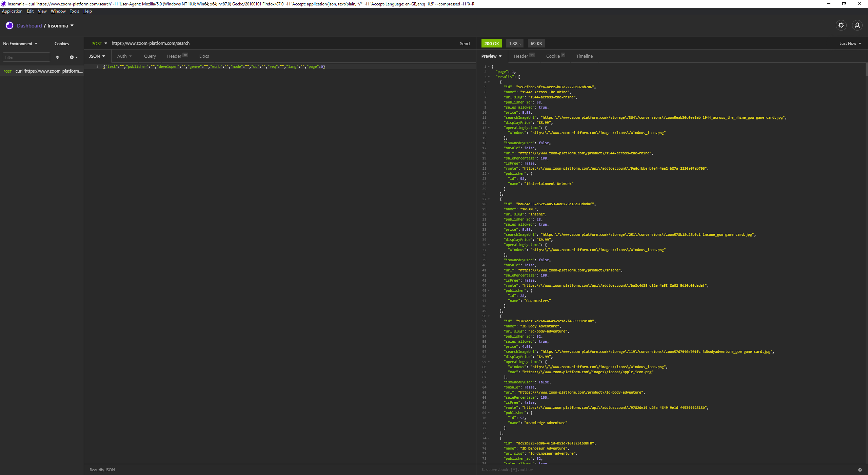Click the "$9.99" displayPrice value
The height and width of the screenshot is (475, 868).
click(544, 240)
